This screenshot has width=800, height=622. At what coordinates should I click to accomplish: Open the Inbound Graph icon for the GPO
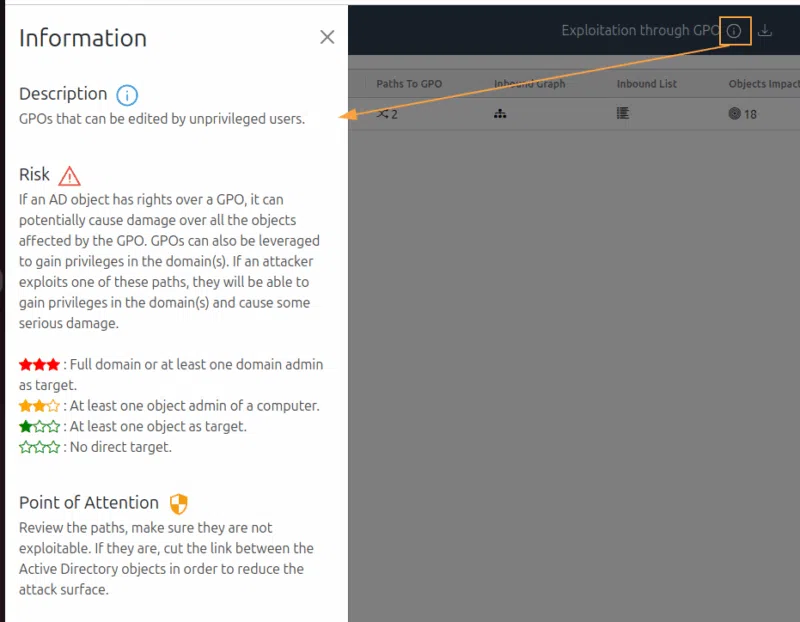tap(501, 113)
